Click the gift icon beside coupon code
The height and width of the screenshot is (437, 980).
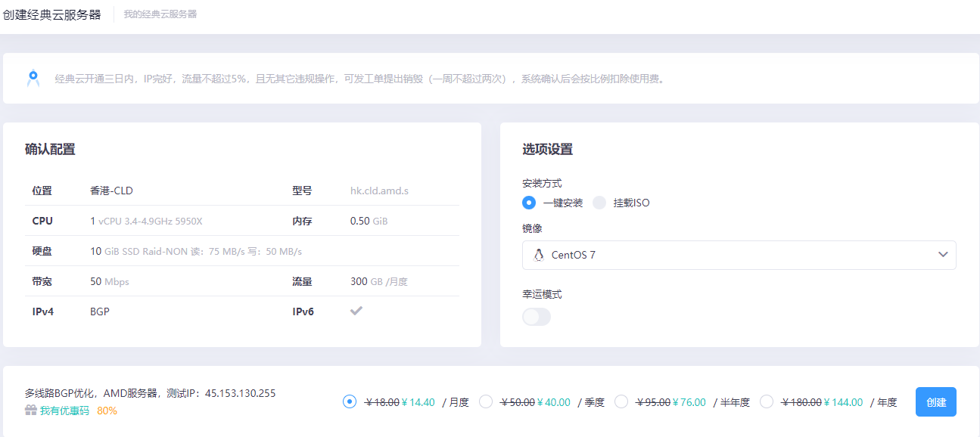point(30,411)
